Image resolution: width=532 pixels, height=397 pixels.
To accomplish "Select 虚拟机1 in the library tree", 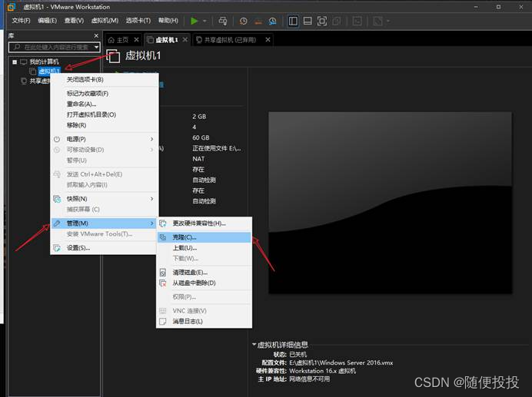I will [49, 71].
